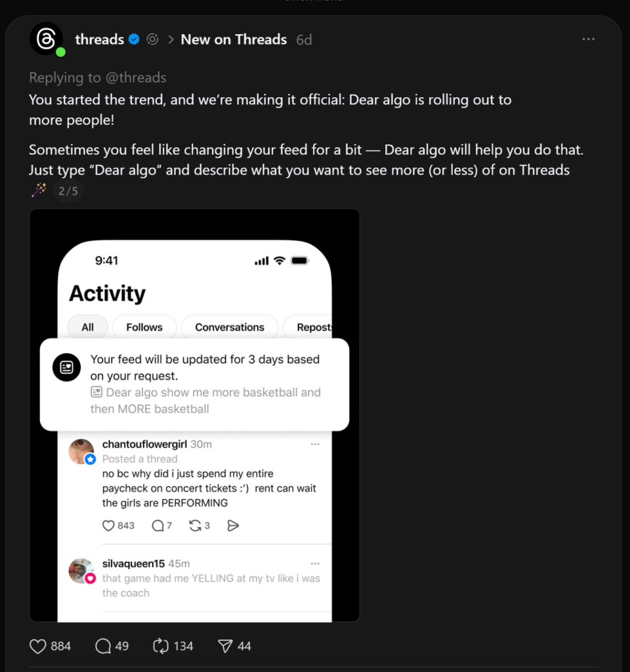The image size is (630, 672).
Task: Click the heart icon beside the 843 count
Action: pyautogui.click(x=108, y=526)
